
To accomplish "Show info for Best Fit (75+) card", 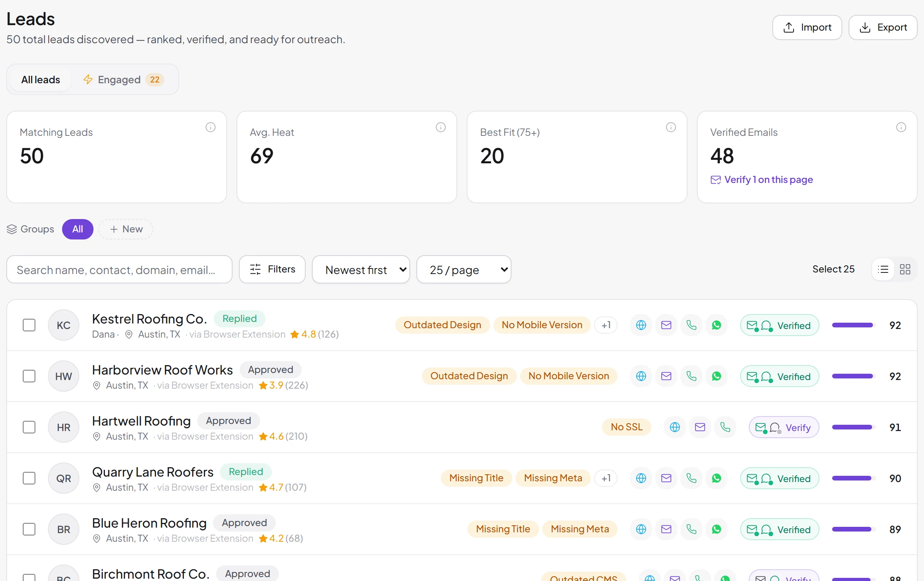I will (x=671, y=127).
